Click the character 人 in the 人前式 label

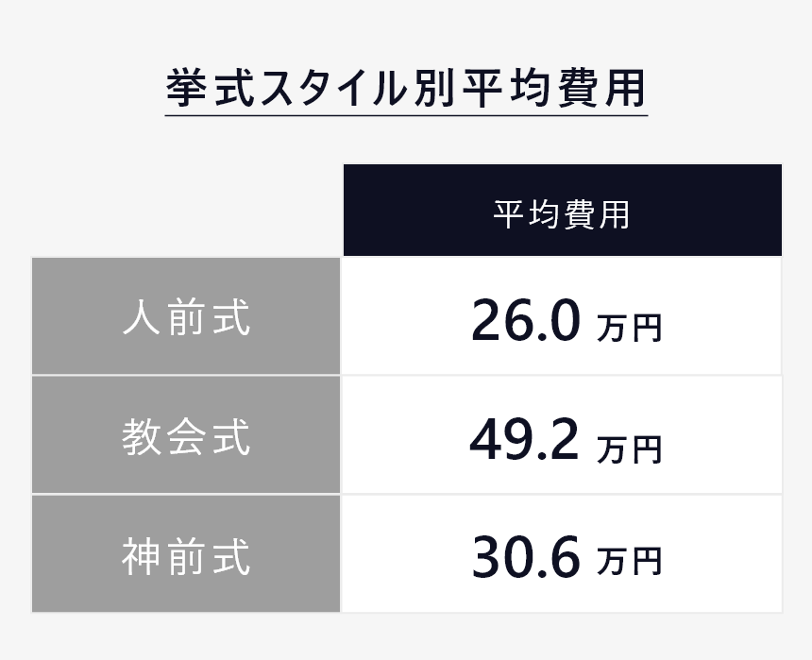pos(141,316)
